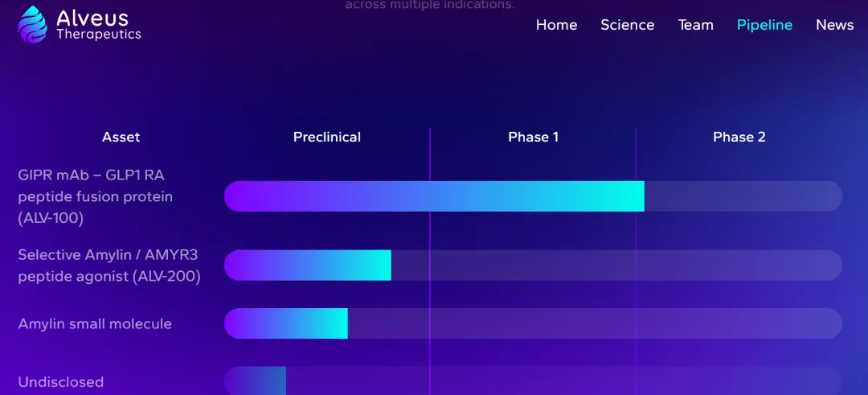Image resolution: width=868 pixels, height=395 pixels.
Task: Open the News section
Action: [834, 25]
